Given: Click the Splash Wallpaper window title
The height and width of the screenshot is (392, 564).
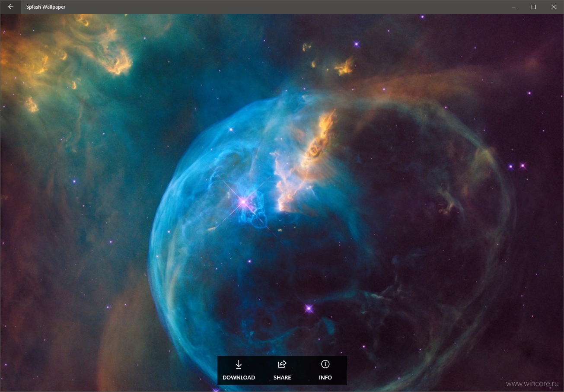Looking at the screenshot, I should coord(46,7).
